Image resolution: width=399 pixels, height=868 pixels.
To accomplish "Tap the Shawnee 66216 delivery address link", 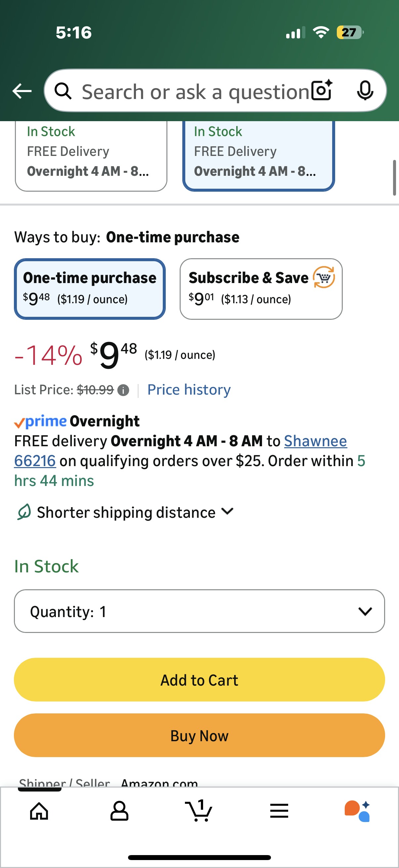I will point(315,441).
